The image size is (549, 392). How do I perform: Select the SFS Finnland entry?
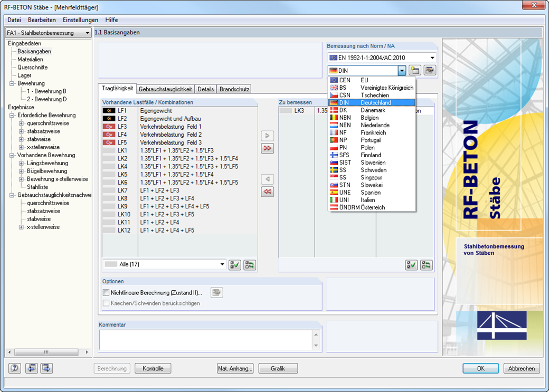[372, 155]
